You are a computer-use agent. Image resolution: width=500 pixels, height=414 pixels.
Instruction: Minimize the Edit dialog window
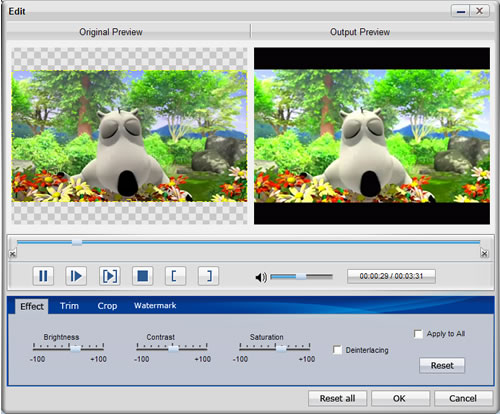pyautogui.click(x=461, y=11)
